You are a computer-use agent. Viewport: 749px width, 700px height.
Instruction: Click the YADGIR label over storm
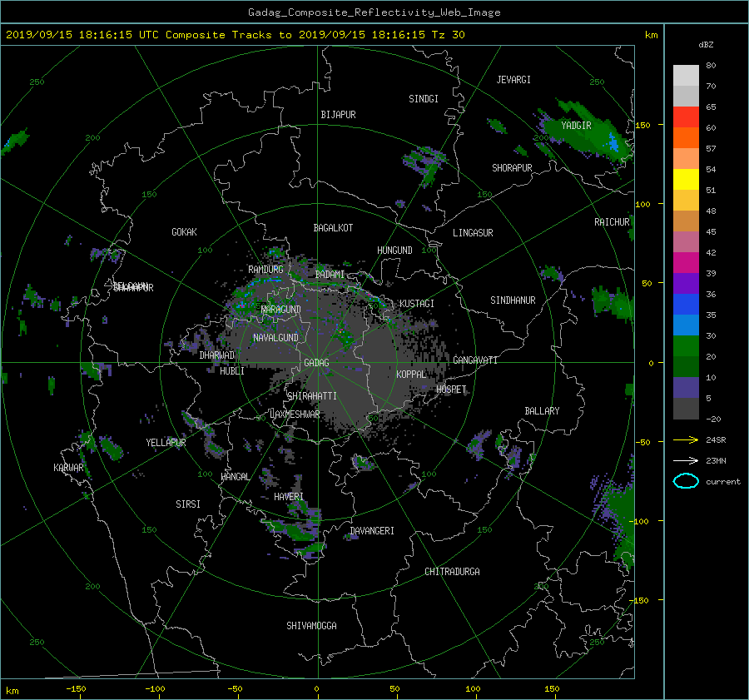tap(576, 126)
